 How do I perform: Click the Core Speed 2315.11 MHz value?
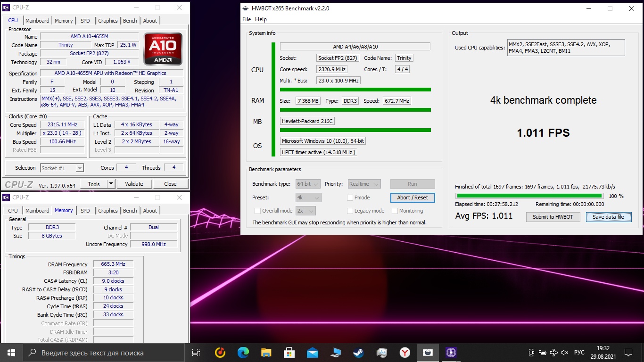click(62, 124)
